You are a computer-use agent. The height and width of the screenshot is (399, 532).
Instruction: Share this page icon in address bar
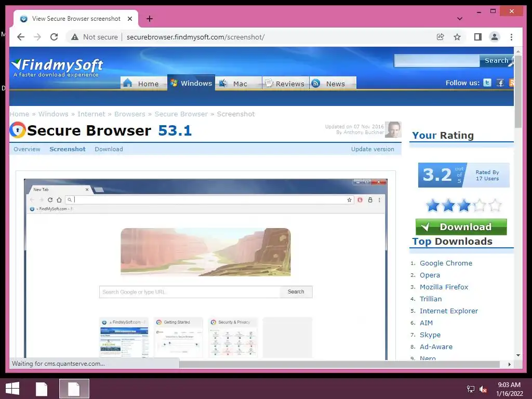(441, 37)
